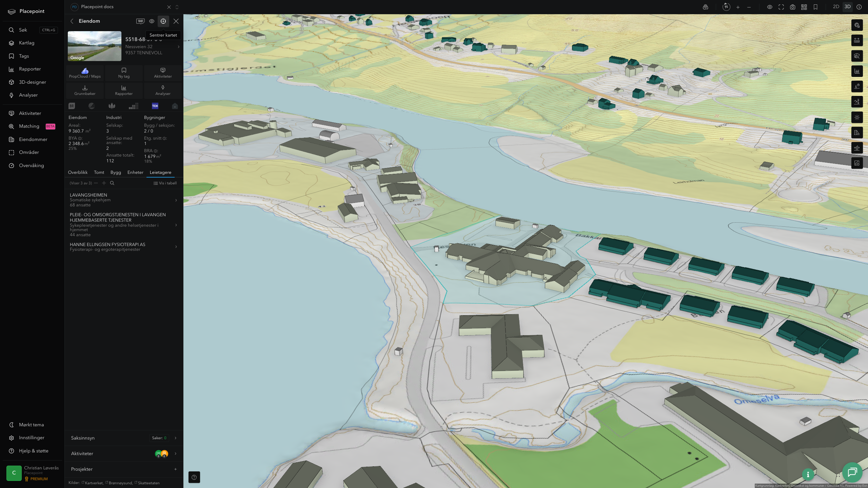Screen dimensions: 868x488
Task: Open the Google street view thumbnail
Action: tap(95, 46)
